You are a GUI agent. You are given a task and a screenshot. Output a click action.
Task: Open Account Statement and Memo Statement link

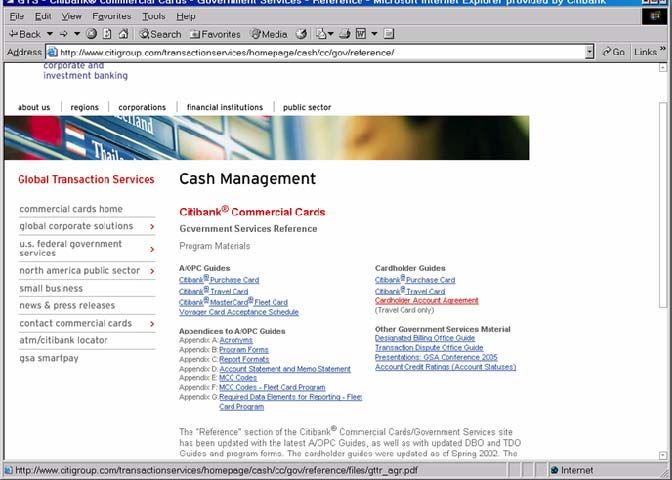pyautogui.click(x=285, y=369)
